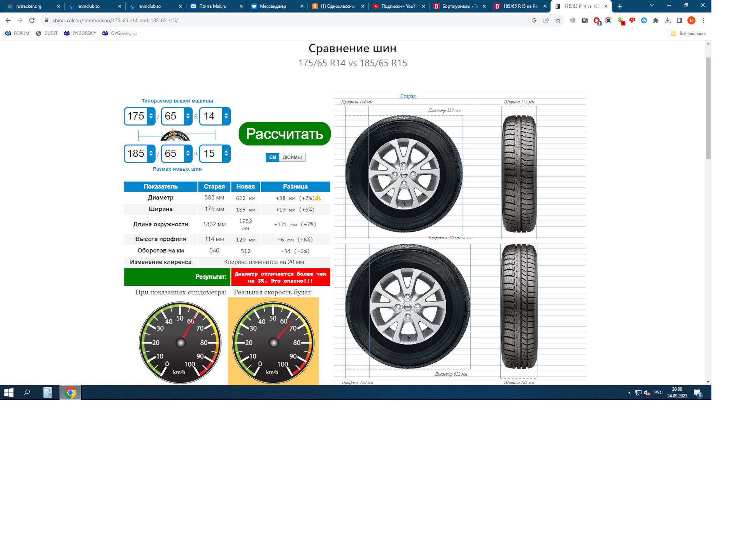
Task: Click the Windows Start button
Action: [9, 393]
